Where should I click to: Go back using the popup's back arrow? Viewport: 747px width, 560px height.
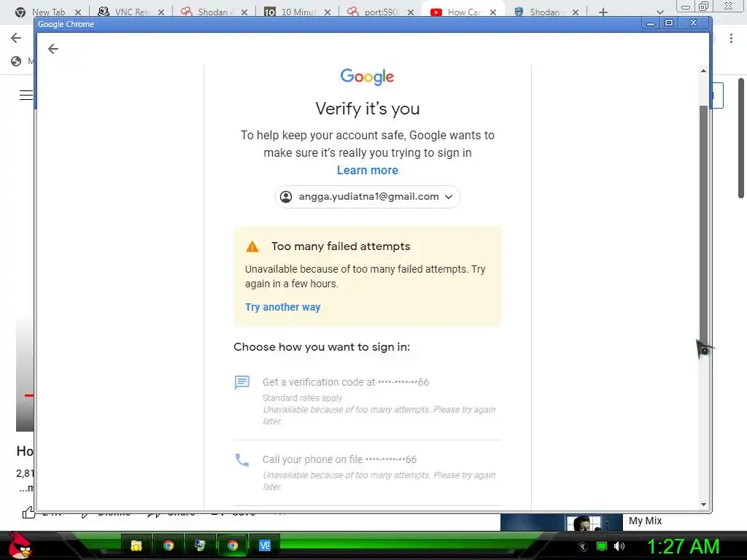(53, 49)
